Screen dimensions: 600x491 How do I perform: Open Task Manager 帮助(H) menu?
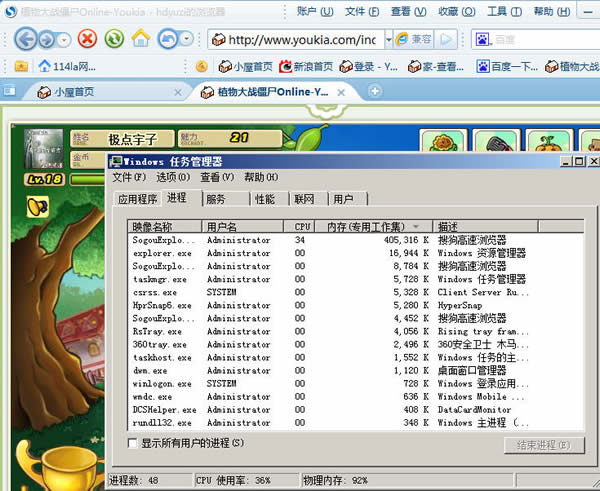coord(261,177)
